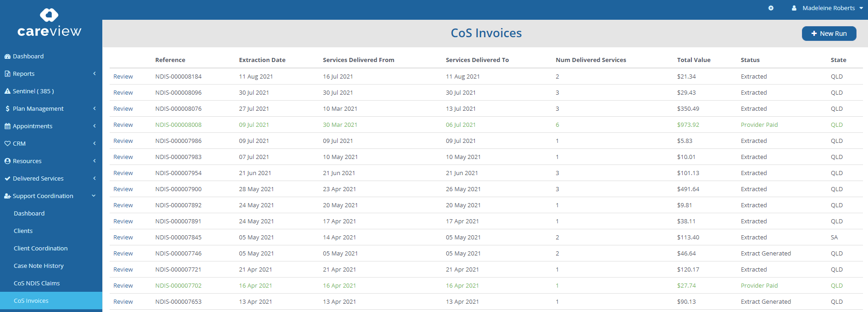Review paid invoice NDIS-000008008
Screen dimensions: 868x312
pyautogui.click(x=123, y=125)
